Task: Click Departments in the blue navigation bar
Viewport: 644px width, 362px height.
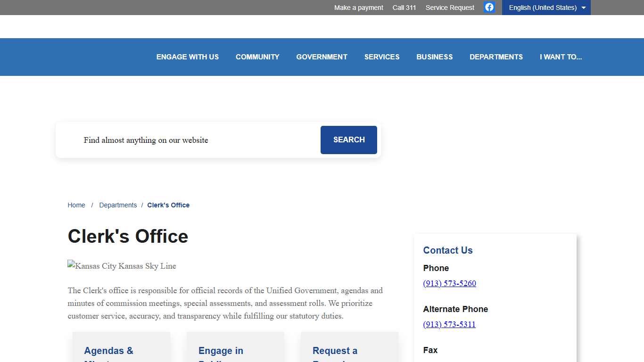Action: click(x=496, y=57)
